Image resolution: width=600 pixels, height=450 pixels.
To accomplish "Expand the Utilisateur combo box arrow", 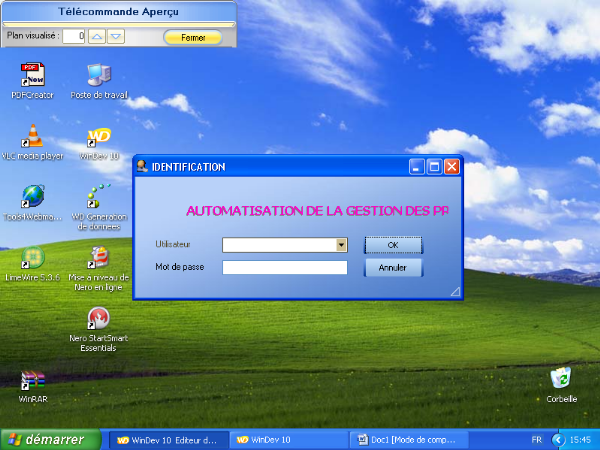I will pyautogui.click(x=341, y=245).
